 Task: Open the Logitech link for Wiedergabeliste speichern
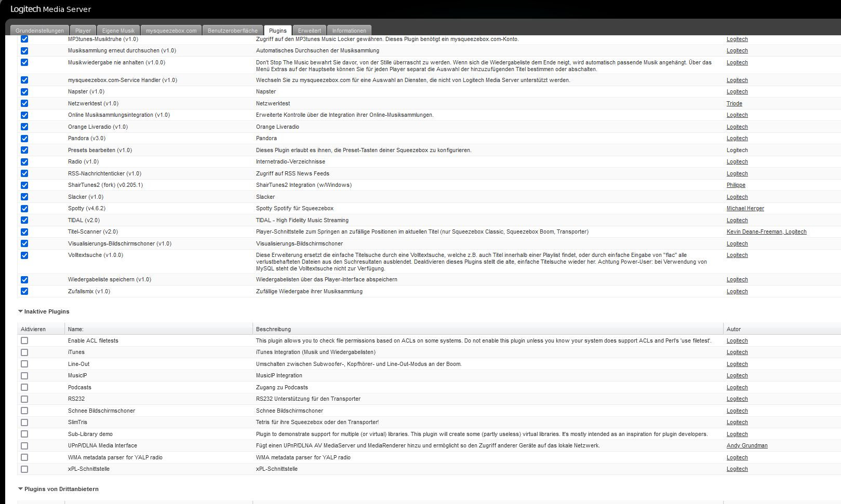737,279
